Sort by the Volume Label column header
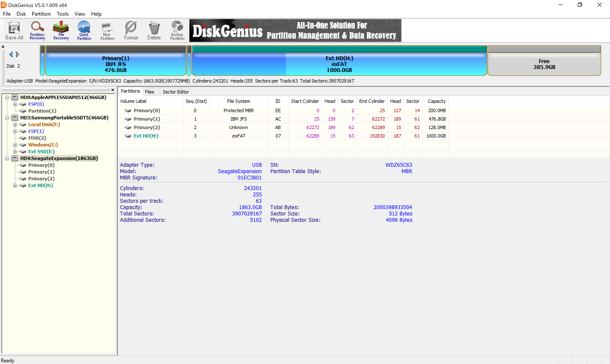This screenshot has height=364, width=610. point(151,101)
